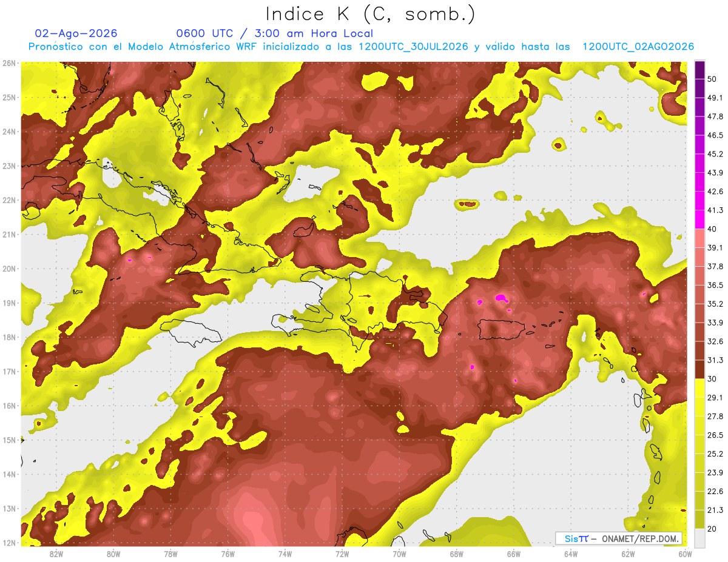The width and height of the screenshot is (728, 562).
Task: Click the 14N latitude axis label
Action: pos(8,474)
